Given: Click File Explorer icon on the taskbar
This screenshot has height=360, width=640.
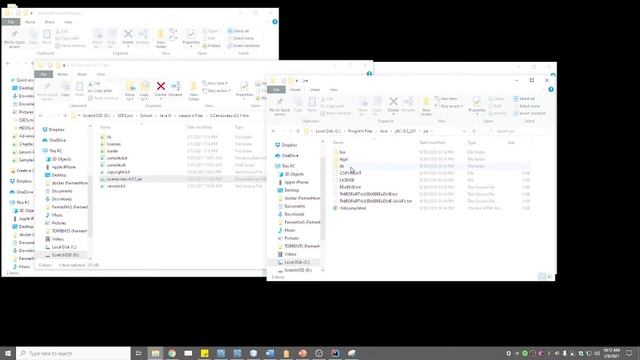Looking at the screenshot, I should [x=156, y=353].
